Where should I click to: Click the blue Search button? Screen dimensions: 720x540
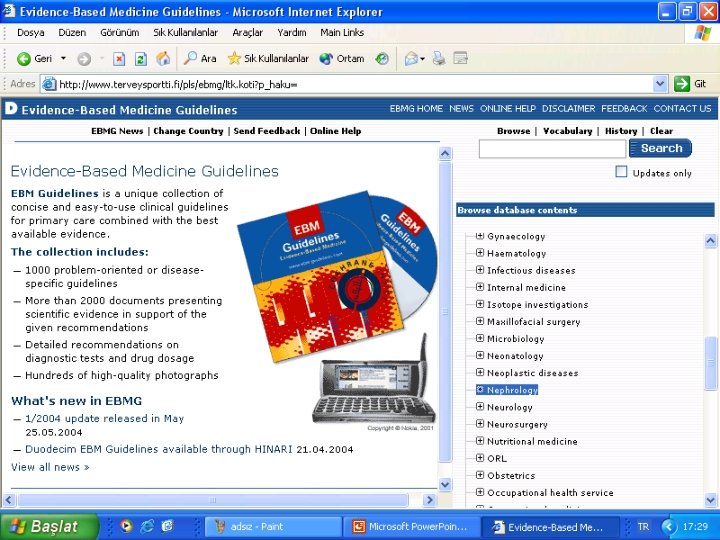(x=660, y=148)
